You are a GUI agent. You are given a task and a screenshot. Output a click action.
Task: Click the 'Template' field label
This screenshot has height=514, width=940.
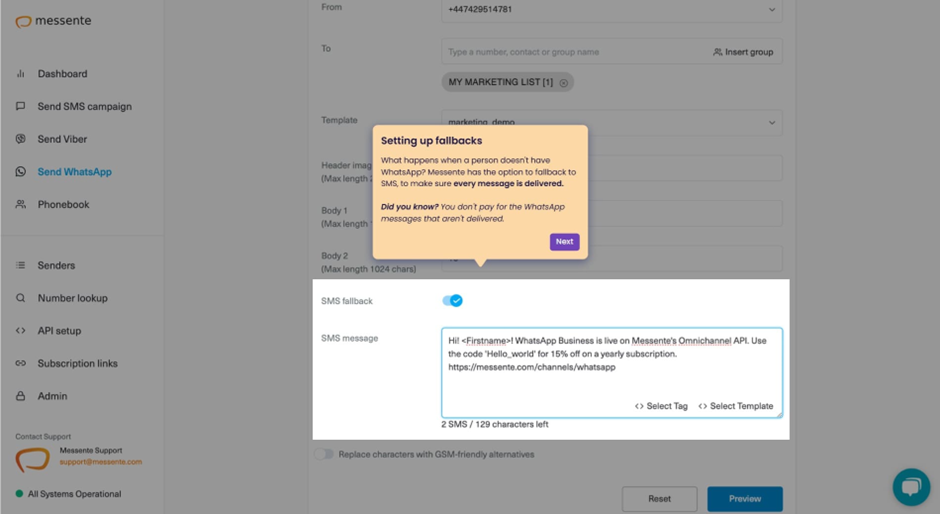(x=339, y=120)
